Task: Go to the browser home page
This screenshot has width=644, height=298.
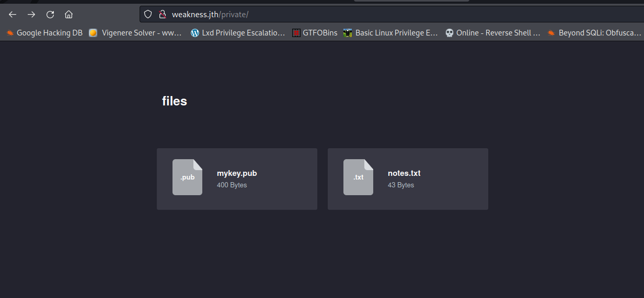Action: coord(68,15)
